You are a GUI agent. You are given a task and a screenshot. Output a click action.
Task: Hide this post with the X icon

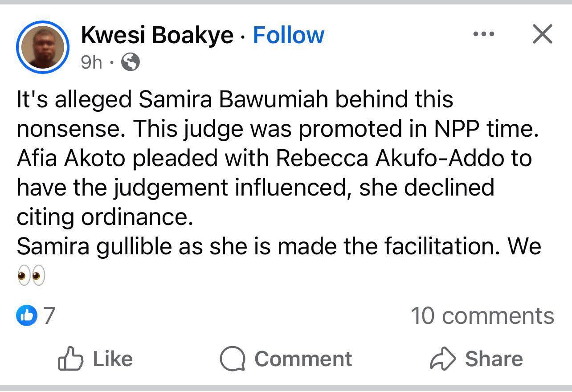[x=542, y=35]
